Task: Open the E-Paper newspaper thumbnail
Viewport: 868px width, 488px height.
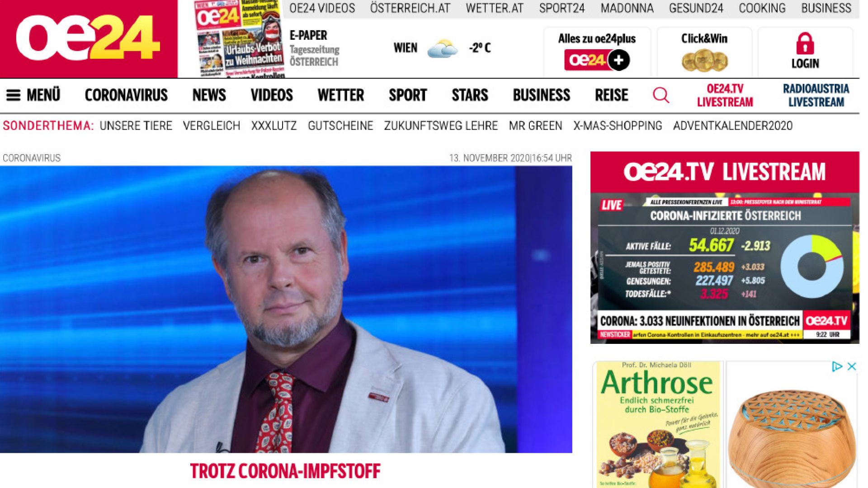Action: pos(239,39)
